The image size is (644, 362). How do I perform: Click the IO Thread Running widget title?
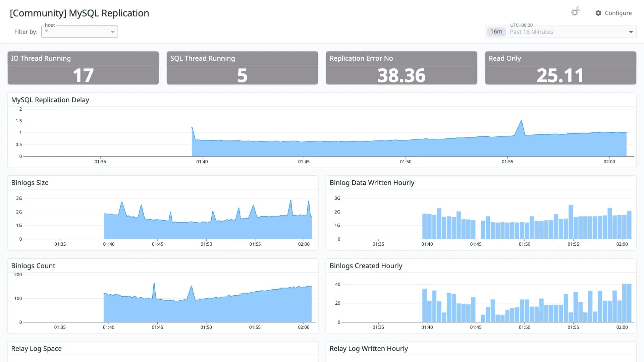click(41, 58)
